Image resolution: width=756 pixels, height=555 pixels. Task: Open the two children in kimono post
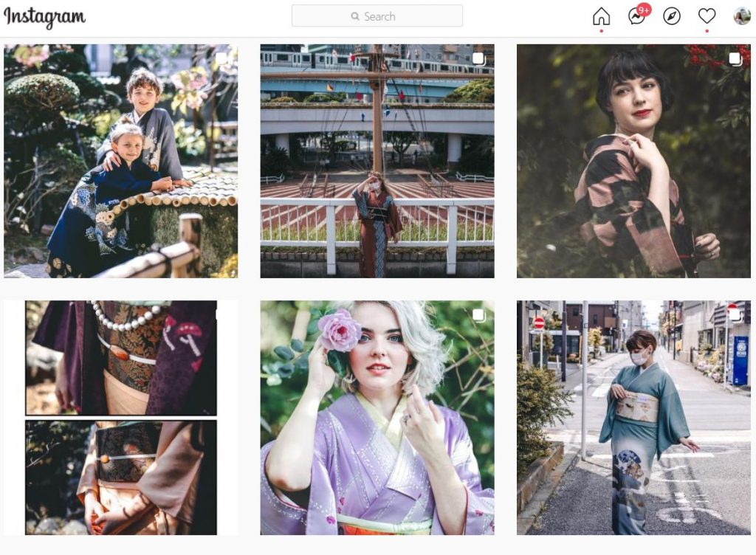(120, 161)
